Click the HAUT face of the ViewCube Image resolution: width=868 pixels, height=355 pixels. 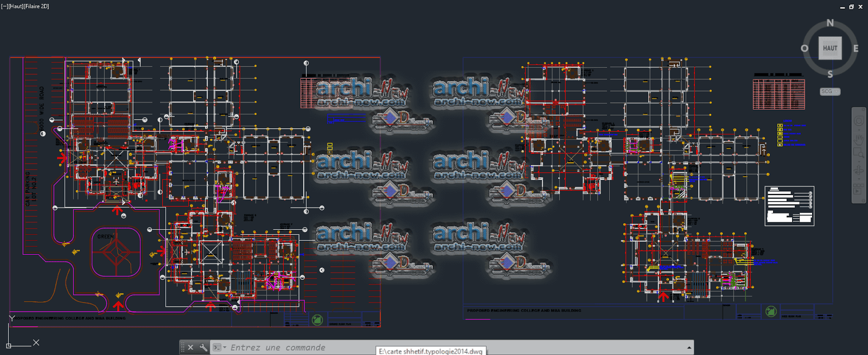coord(830,48)
